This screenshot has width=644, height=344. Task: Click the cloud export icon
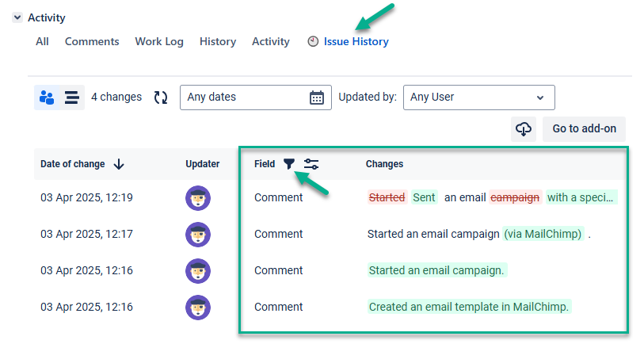(x=524, y=128)
